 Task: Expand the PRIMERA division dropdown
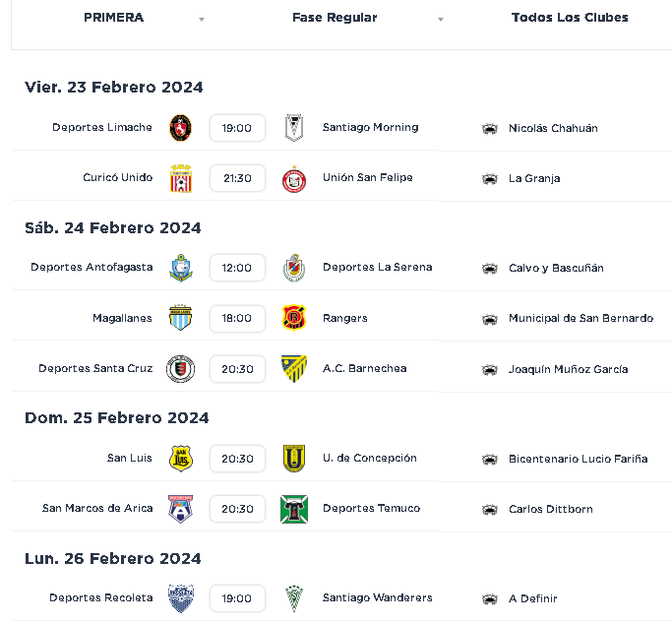pos(202,19)
